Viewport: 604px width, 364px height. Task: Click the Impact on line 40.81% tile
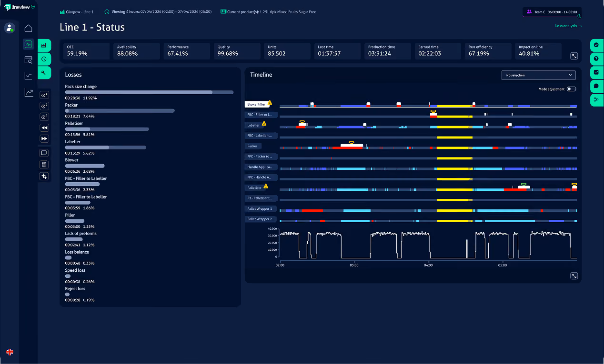tap(538, 51)
